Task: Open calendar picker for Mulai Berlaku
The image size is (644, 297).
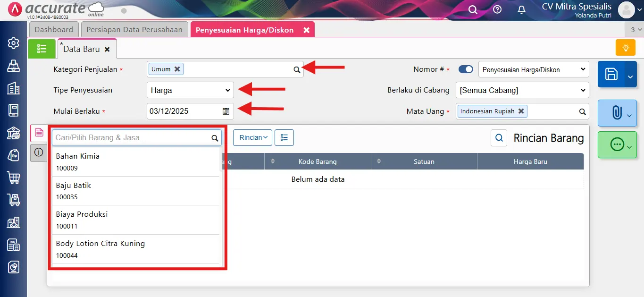Action: tap(226, 111)
